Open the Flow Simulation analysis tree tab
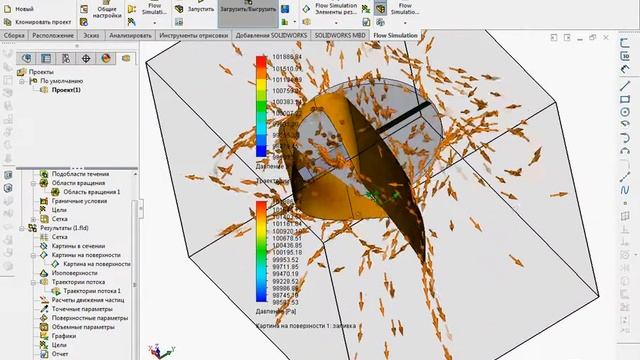640x360 pixels. pos(126,58)
